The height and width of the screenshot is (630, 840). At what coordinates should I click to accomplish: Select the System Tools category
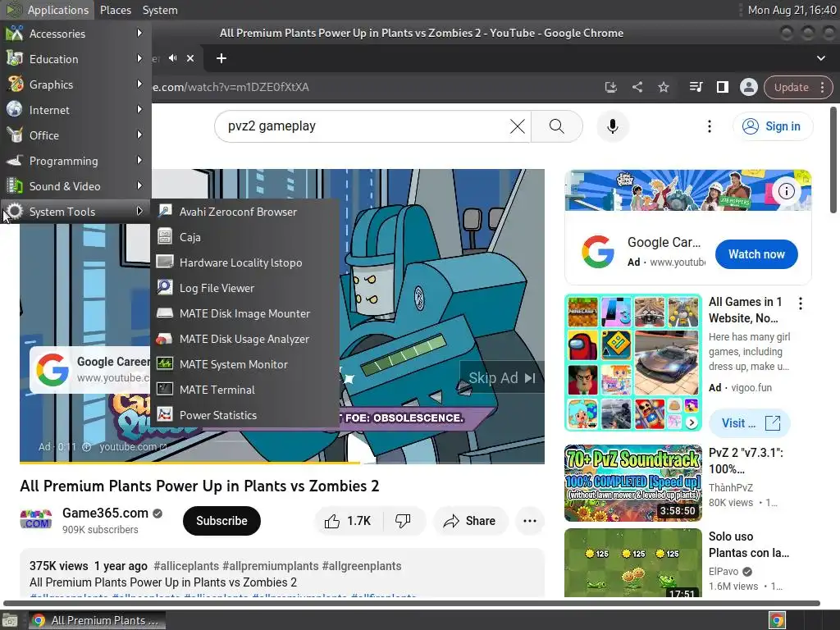[x=75, y=212]
